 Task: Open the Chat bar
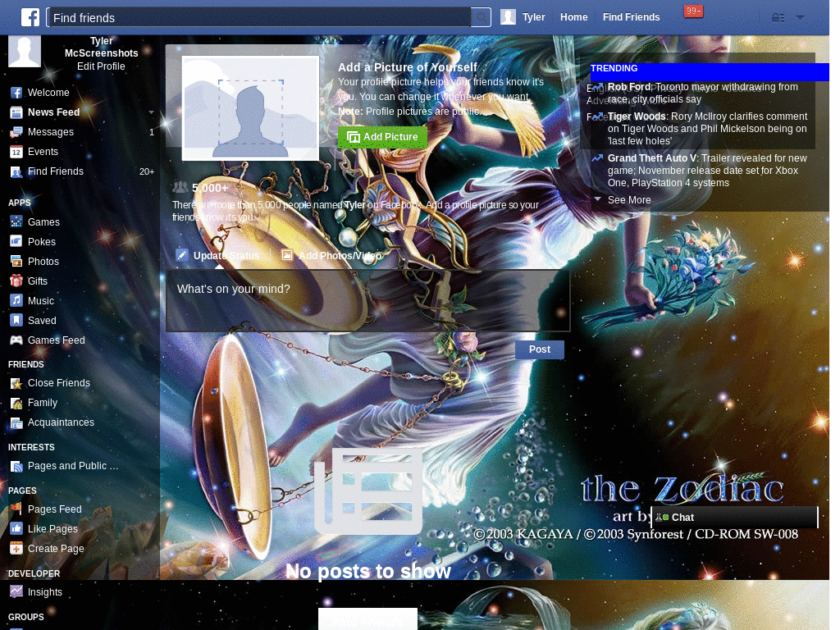point(734,517)
